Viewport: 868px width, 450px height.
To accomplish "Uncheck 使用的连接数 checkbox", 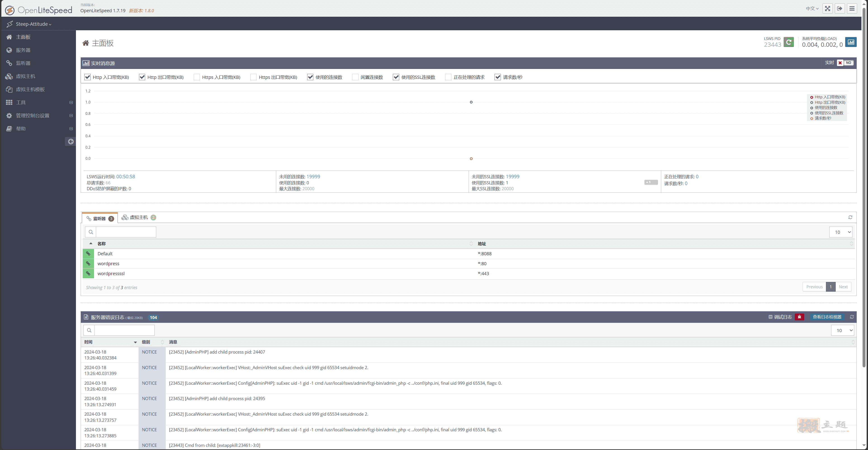I will pyautogui.click(x=310, y=77).
